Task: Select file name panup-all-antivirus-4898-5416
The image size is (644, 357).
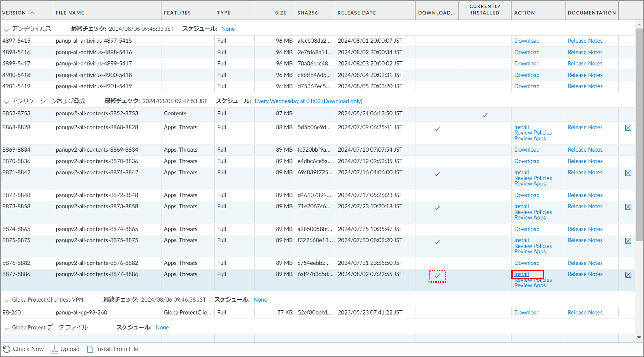Action: click(94, 52)
